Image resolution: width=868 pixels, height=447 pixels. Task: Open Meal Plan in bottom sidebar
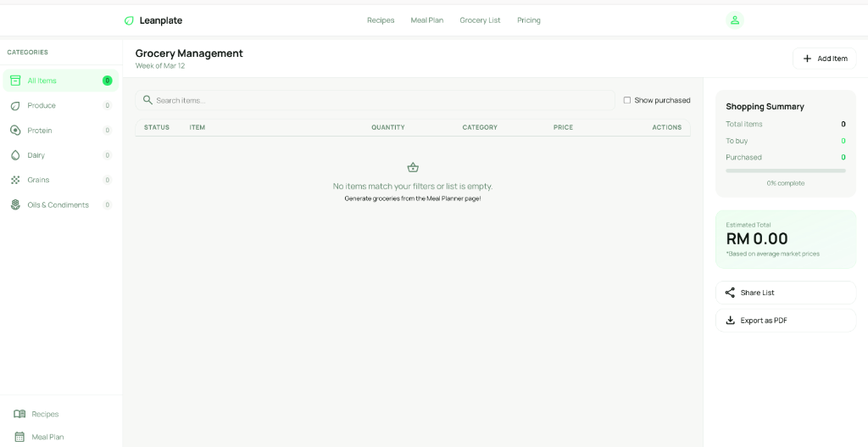[47, 437]
